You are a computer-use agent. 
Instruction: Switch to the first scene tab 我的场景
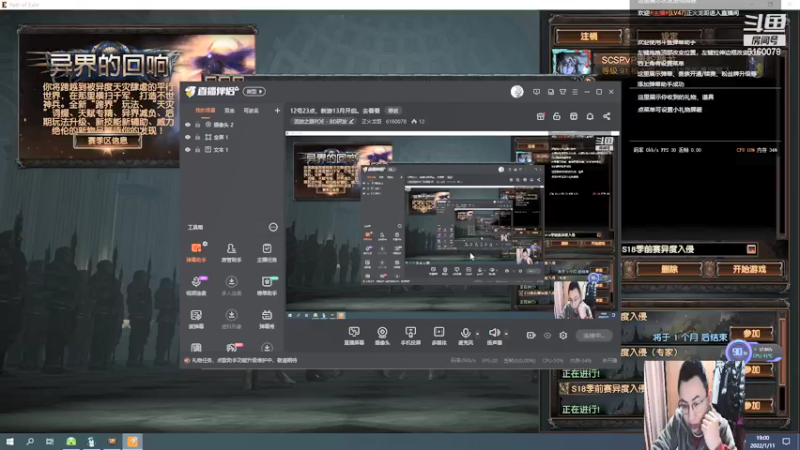(205, 110)
